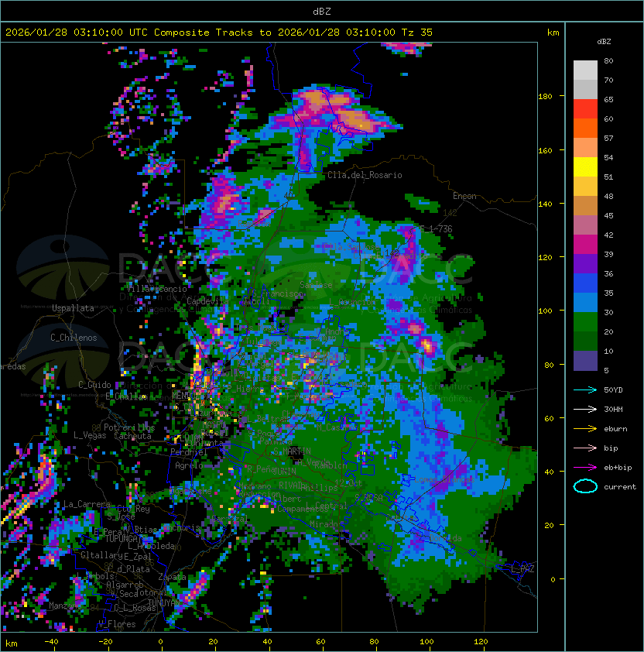
Task: Click the 'TUNUYAN' map label
Action: pos(165,602)
